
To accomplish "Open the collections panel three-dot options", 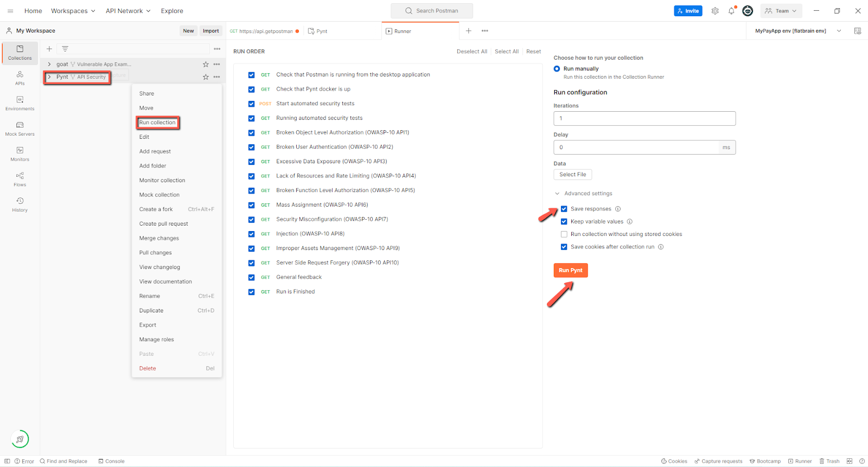I will (x=217, y=49).
